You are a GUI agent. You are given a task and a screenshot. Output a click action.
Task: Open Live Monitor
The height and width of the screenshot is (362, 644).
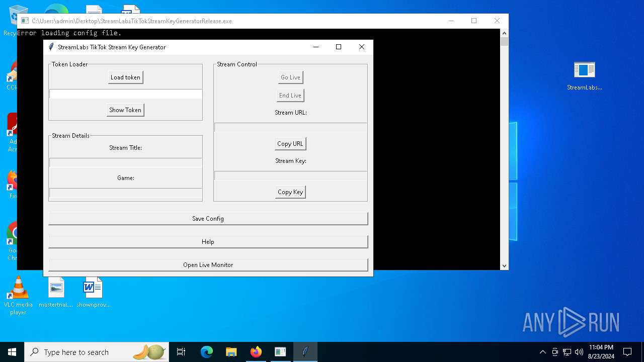[208, 265]
